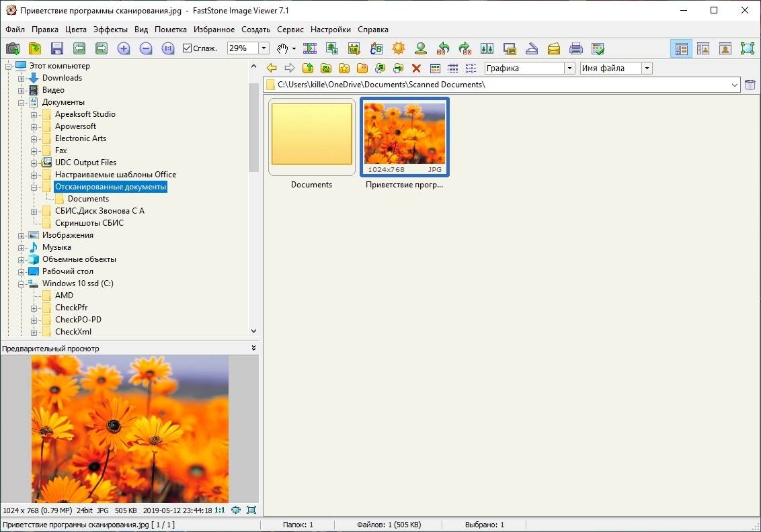The width and height of the screenshot is (761, 532).
Task: Print the image using the printer icon
Action: [x=576, y=48]
